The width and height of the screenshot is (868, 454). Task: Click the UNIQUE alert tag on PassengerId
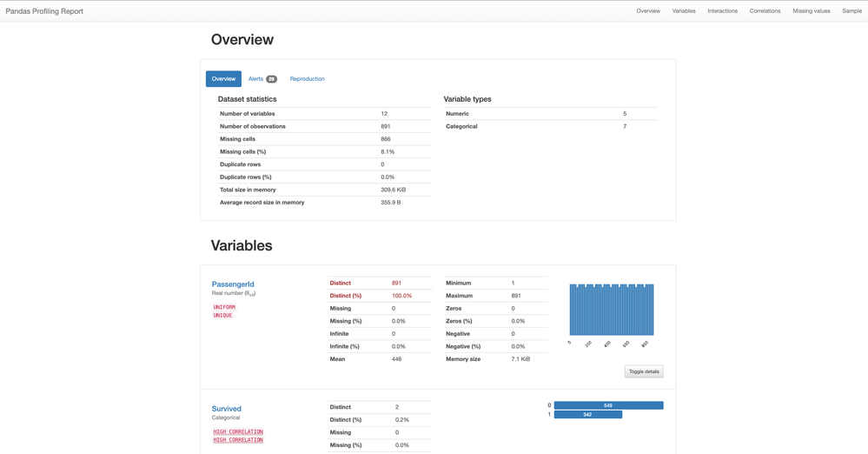pyautogui.click(x=222, y=316)
